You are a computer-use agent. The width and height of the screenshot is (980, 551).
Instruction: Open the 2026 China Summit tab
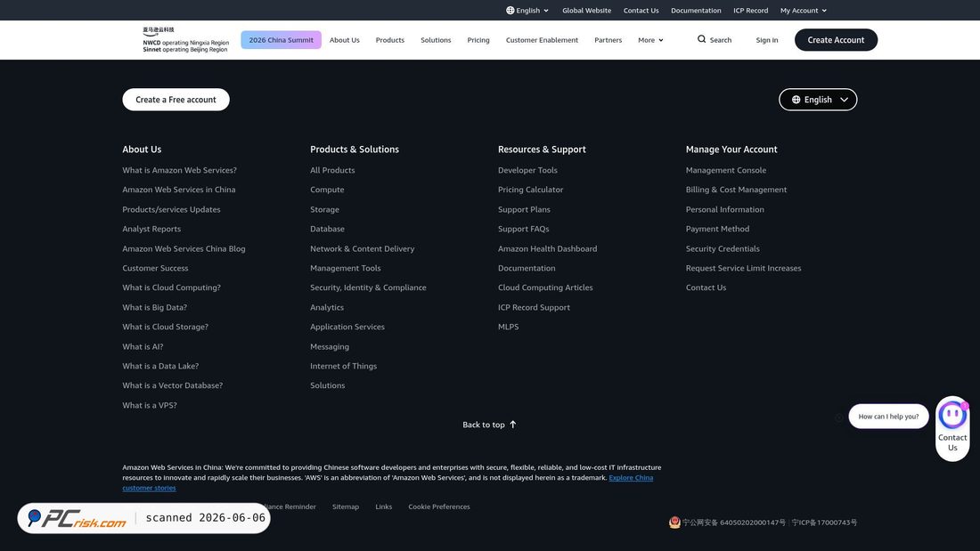[x=282, y=40]
